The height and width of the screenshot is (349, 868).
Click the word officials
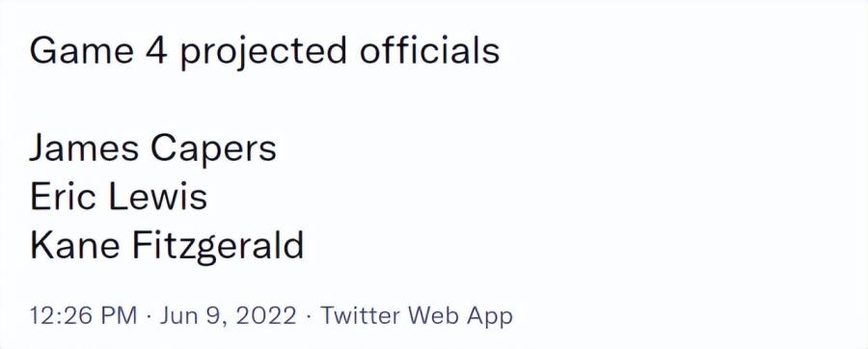[x=429, y=48]
